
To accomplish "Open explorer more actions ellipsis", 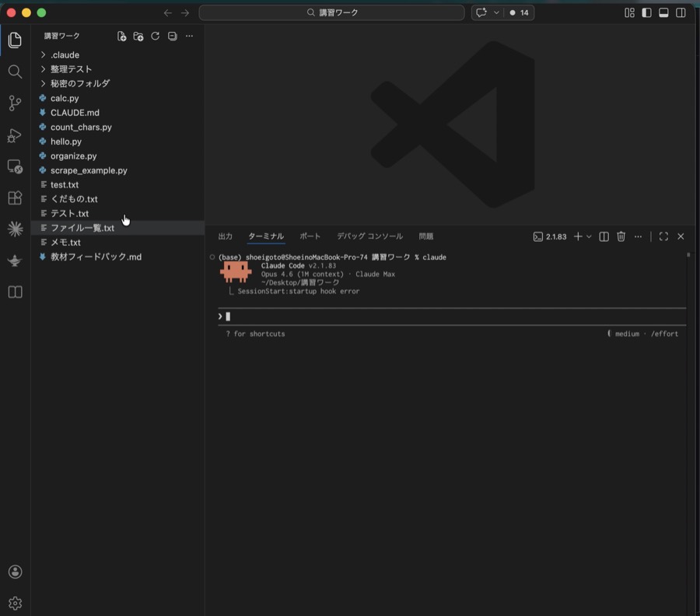I will tap(189, 36).
